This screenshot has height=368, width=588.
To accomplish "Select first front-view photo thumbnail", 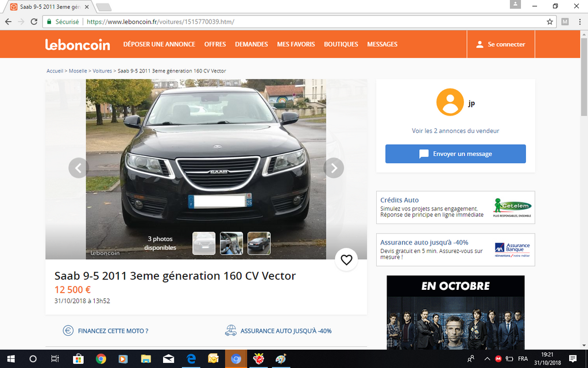I will click(204, 243).
